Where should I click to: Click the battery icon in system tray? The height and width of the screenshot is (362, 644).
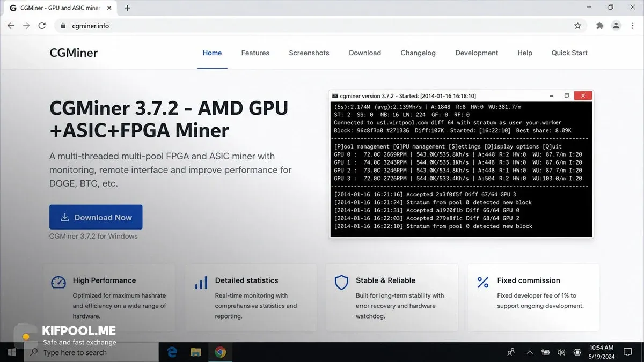point(545,352)
